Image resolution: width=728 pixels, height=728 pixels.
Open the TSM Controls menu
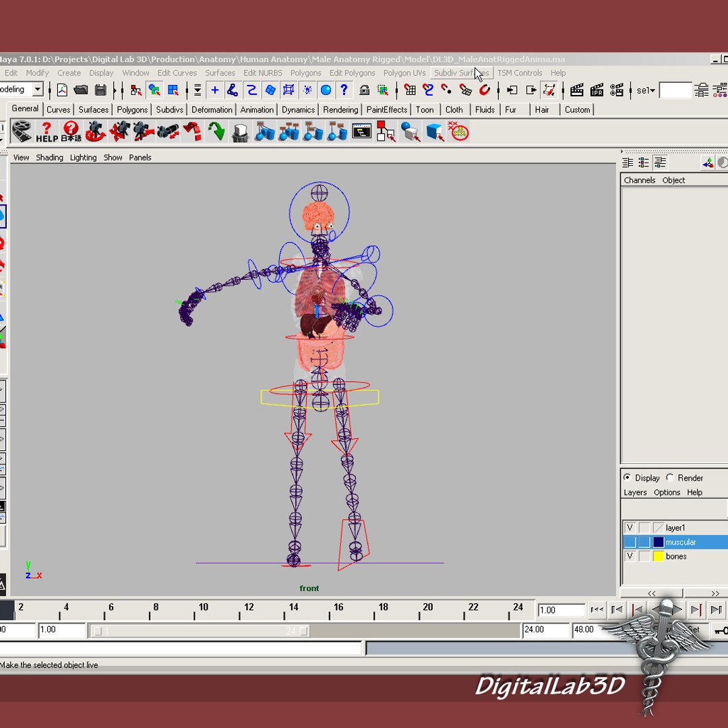click(520, 73)
